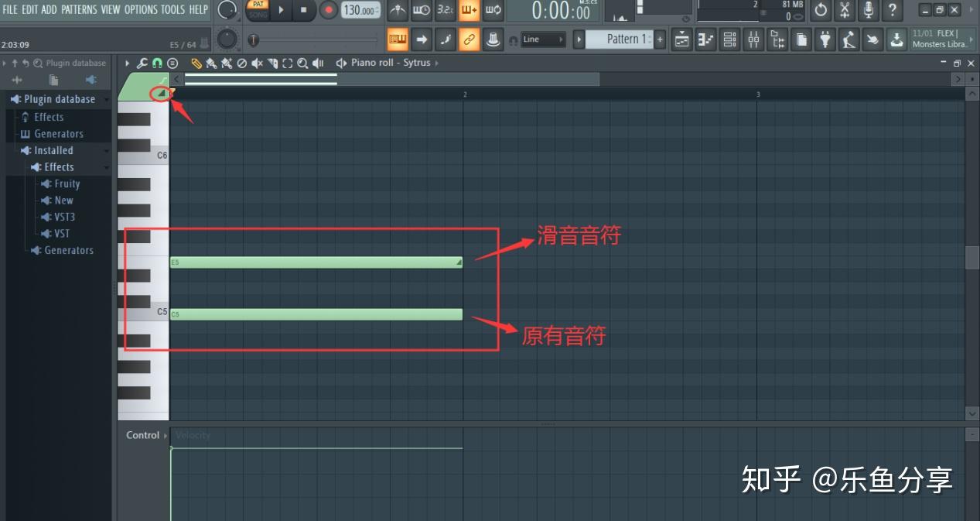Toggle step editing mode icon

click(445, 39)
